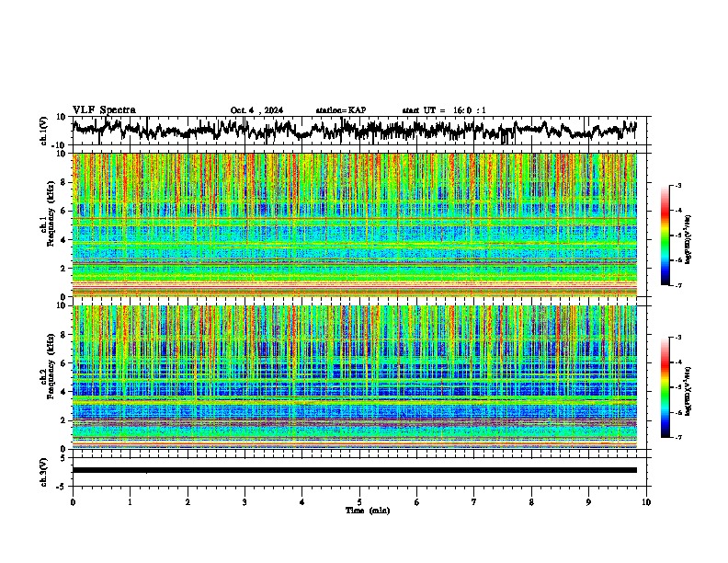This screenshot has width=728, height=563.
Task: Click time axis tick label "3"
Action: (x=245, y=502)
